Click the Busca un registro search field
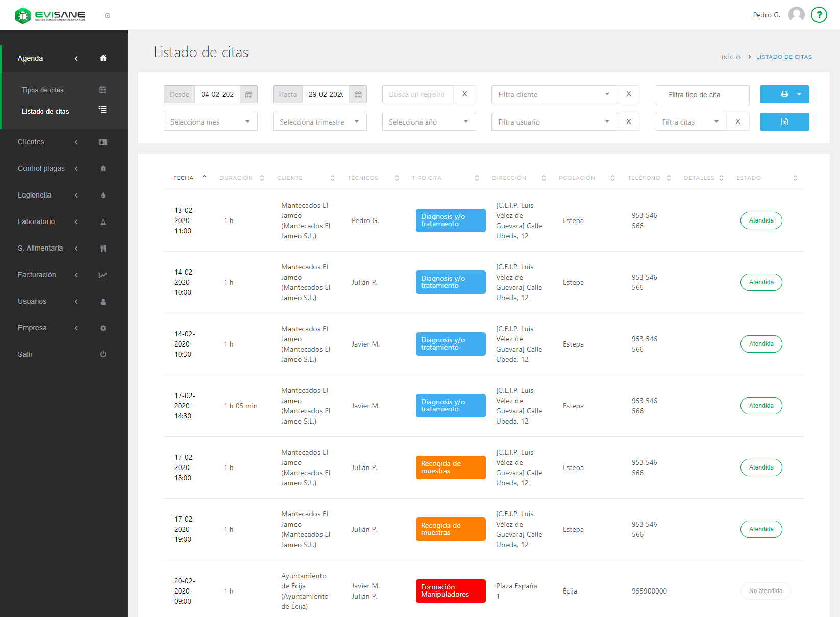 (x=418, y=94)
